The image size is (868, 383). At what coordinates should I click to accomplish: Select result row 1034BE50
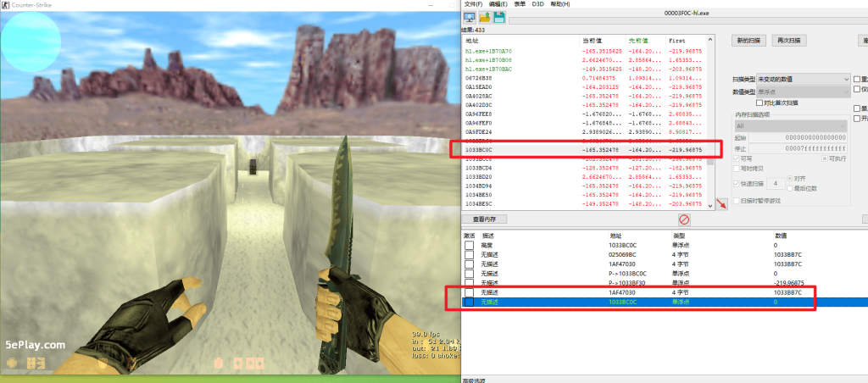(585, 195)
